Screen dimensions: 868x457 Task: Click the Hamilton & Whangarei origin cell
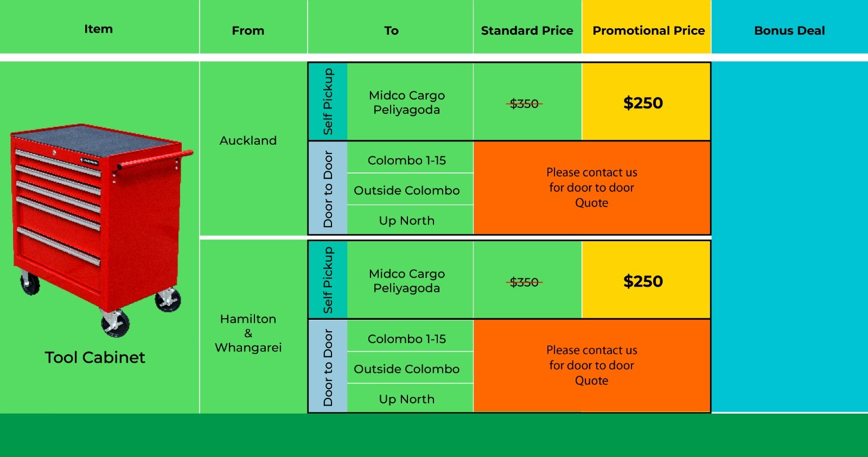(248, 333)
